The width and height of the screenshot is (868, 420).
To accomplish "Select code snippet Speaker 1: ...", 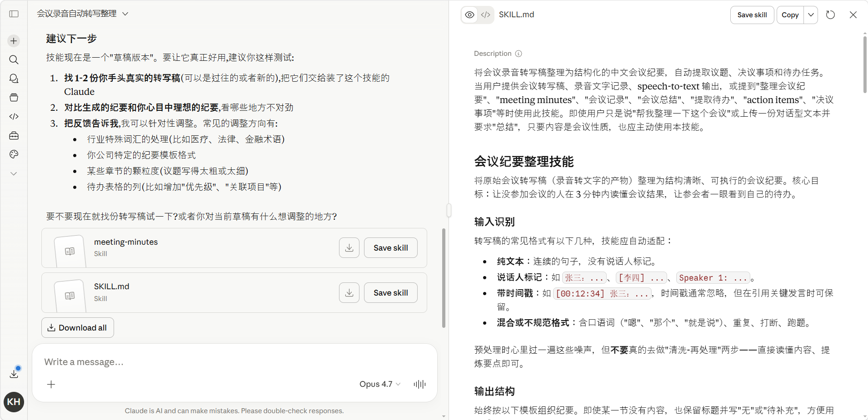I will pos(713,278).
